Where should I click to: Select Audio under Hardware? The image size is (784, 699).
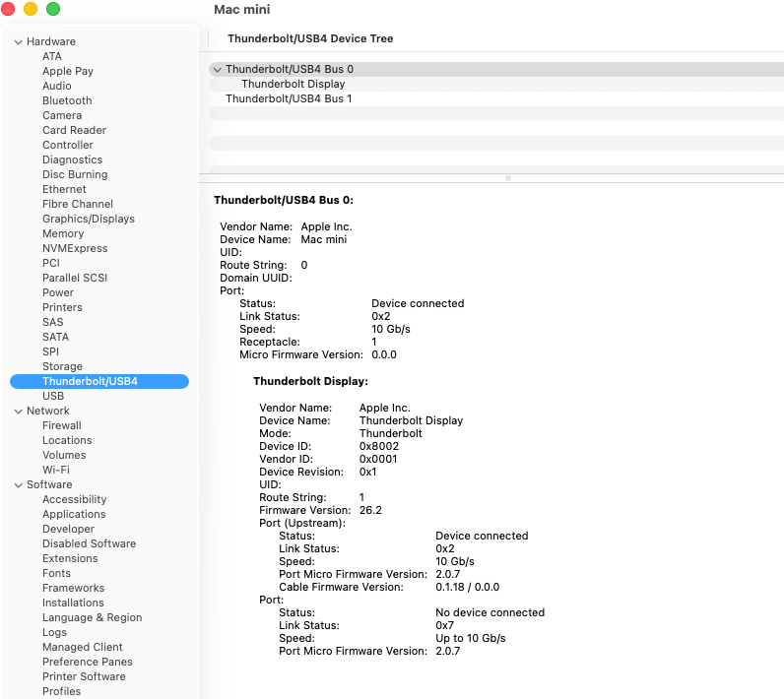tap(57, 86)
